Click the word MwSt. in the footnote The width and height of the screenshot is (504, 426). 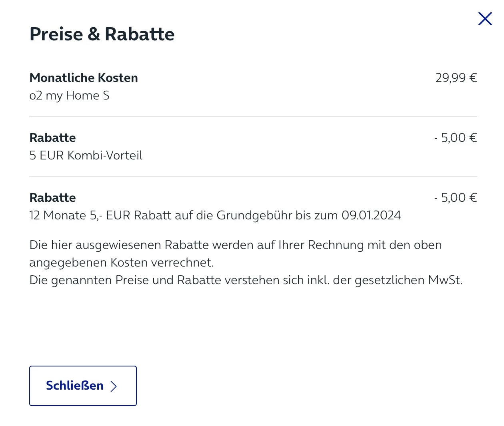tap(445, 280)
